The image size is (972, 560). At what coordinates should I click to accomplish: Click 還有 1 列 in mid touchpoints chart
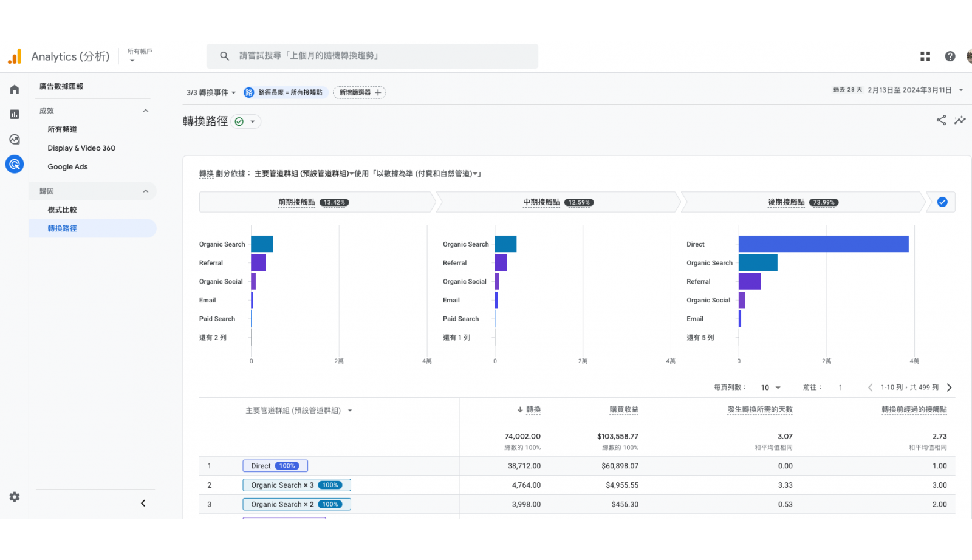tap(456, 338)
